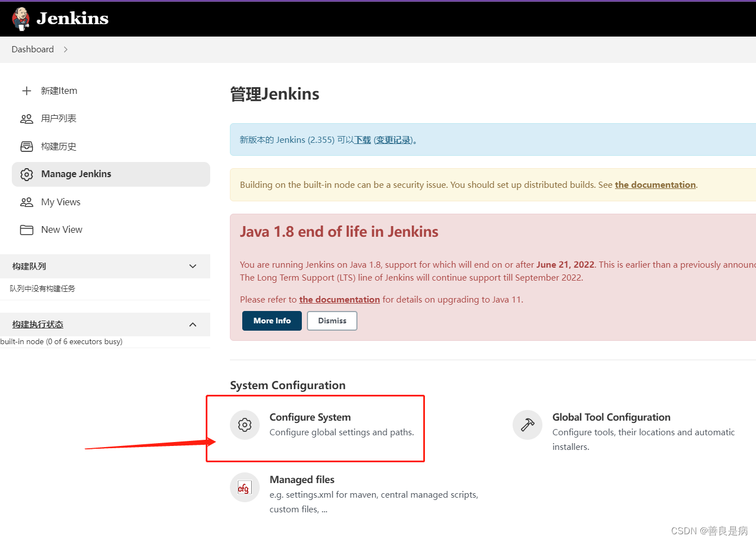Viewport: 756px width, 541px height.
Task: Click the build history tray icon
Action: point(26,146)
